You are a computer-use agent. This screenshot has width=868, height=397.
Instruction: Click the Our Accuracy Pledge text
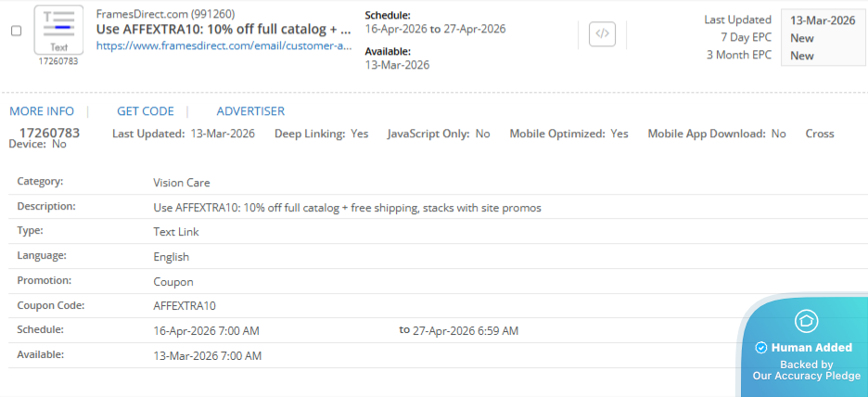(x=806, y=376)
